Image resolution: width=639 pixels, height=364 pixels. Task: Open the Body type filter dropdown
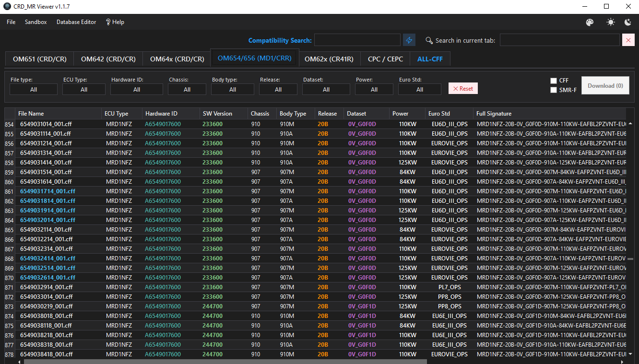tap(233, 89)
